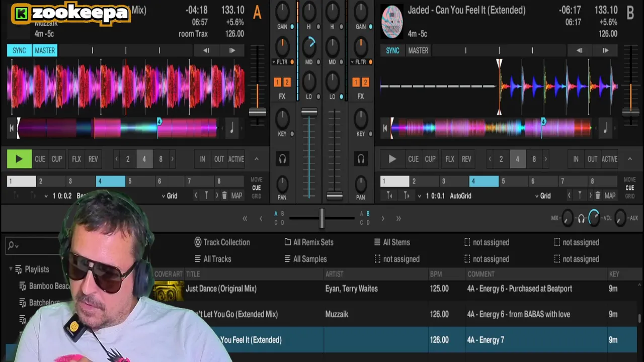The image size is (644, 362).
Task: Set Deck B as MASTER
Action: point(418,50)
